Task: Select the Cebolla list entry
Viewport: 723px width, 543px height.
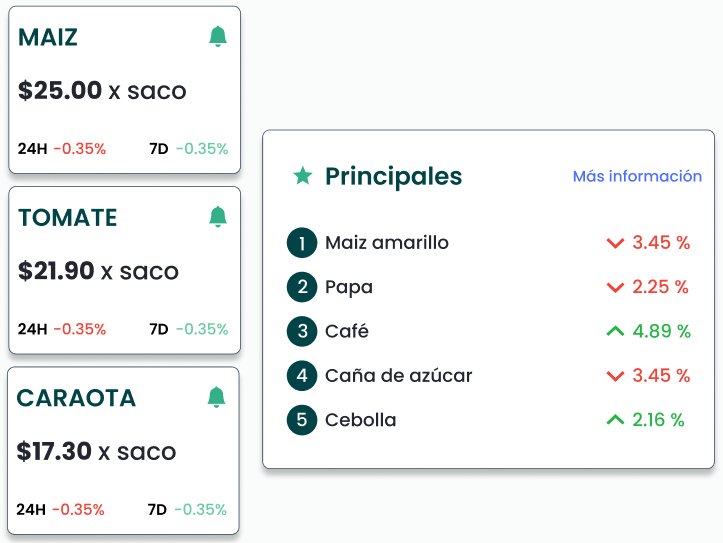Action: (x=360, y=420)
